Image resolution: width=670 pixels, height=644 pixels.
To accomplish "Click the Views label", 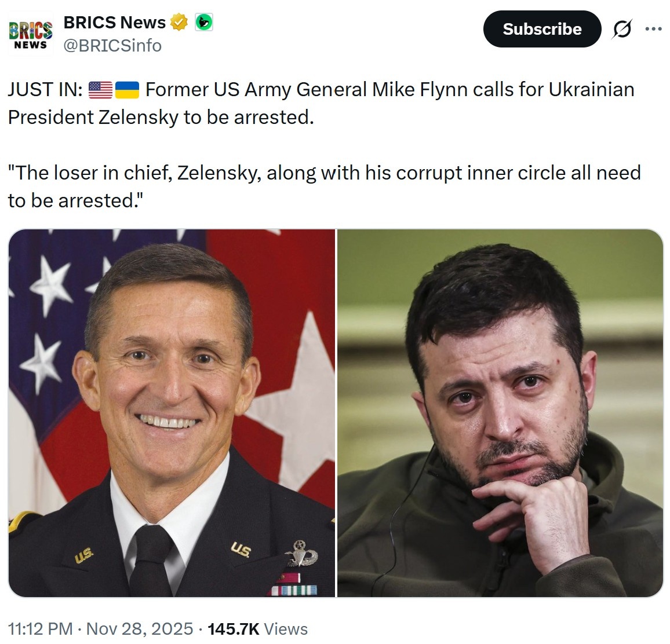I will tap(286, 629).
